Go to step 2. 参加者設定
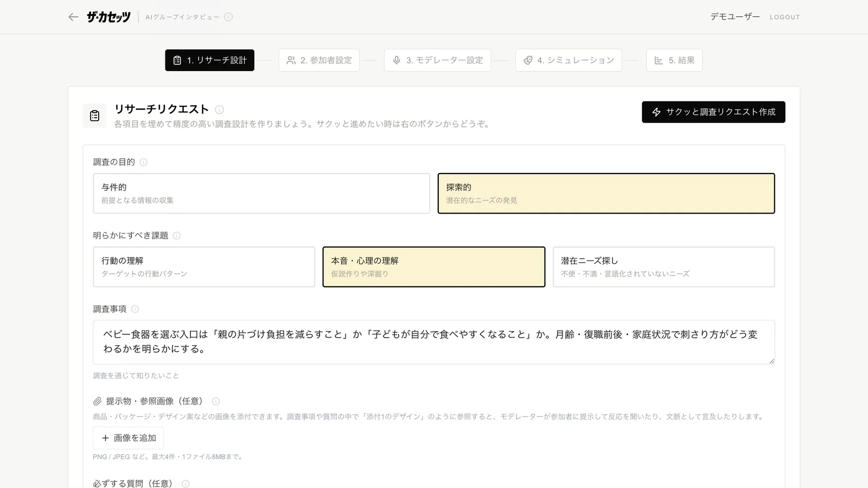 point(319,60)
